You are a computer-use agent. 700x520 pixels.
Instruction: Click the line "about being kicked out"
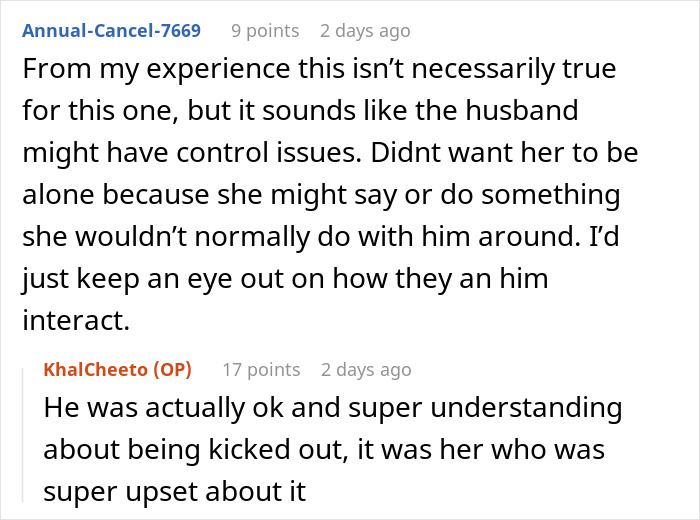[323, 451]
